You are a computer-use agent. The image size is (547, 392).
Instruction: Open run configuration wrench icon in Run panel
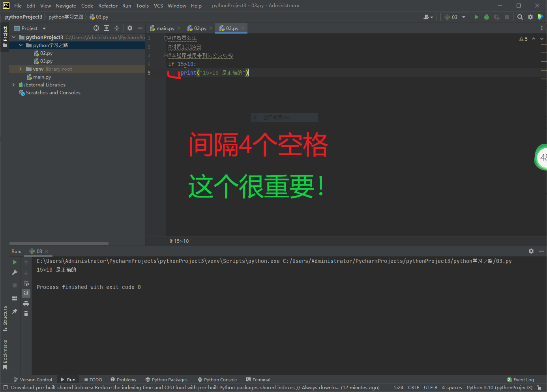(15, 272)
